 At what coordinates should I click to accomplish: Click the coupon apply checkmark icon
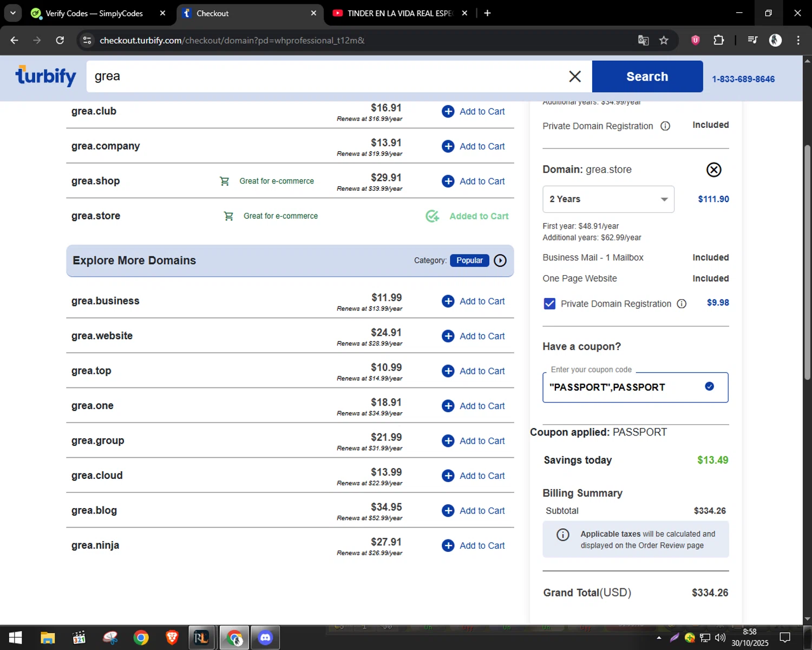pos(710,386)
